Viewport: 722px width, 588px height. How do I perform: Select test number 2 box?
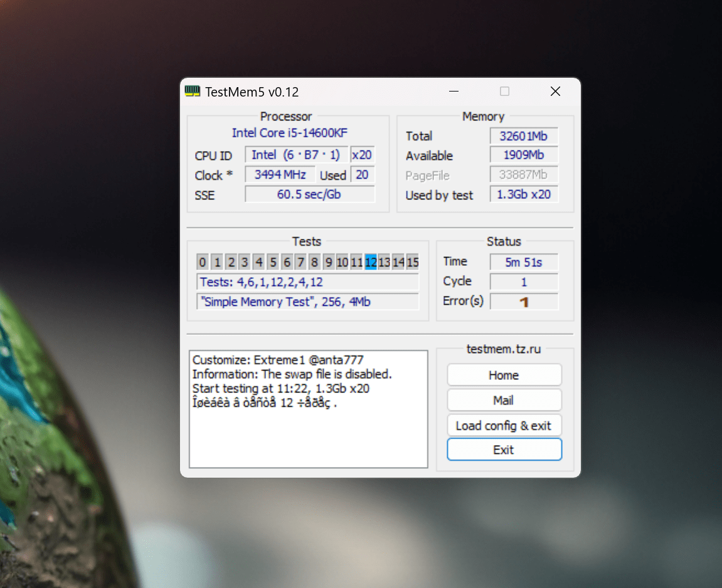click(x=231, y=262)
